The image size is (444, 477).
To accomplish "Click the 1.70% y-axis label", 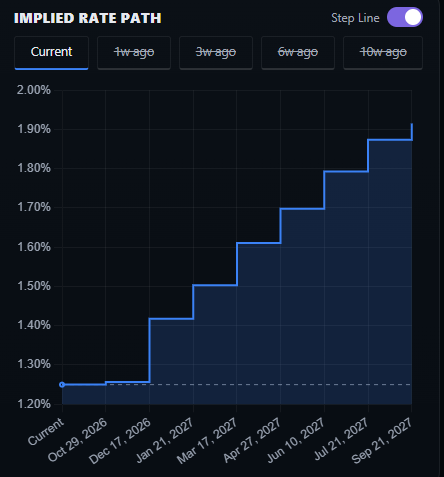I will tap(34, 207).
